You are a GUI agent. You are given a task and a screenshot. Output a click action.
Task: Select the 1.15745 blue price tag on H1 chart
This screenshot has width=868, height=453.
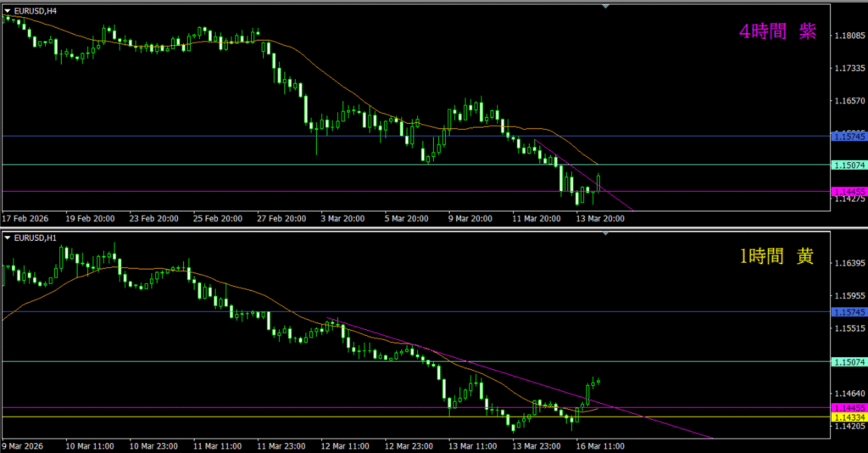pos(849,311)
